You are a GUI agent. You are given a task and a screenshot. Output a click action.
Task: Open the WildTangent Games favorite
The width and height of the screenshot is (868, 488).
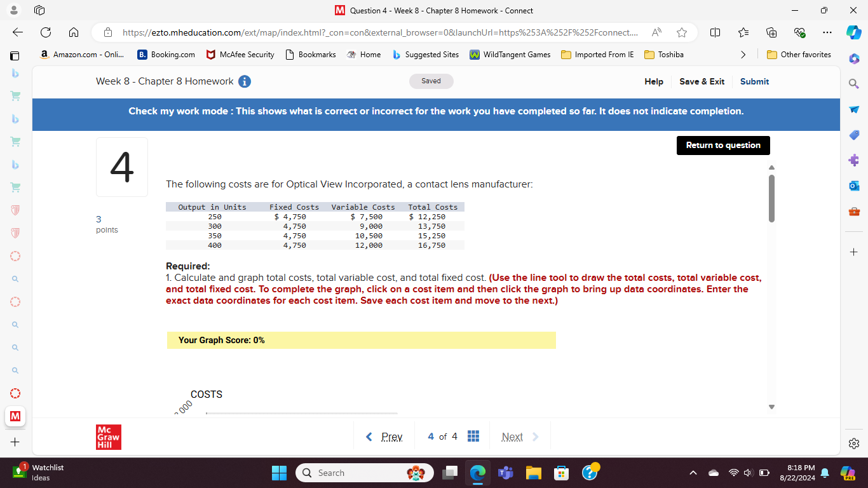[510, 55]
